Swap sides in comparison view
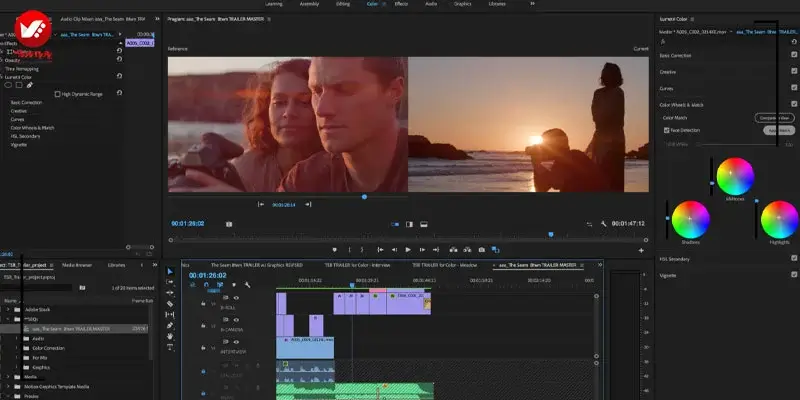 [589, 224]
